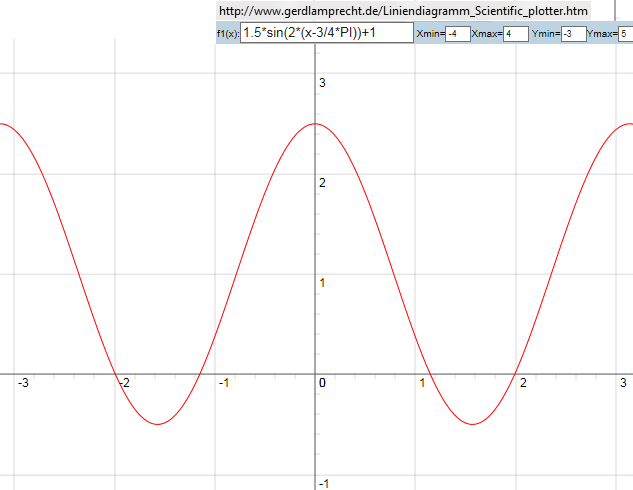Click the gerdlamprecht.de plotter URL text
The image size is (633, 490).
pyautogui.click(x=403, y=10)
